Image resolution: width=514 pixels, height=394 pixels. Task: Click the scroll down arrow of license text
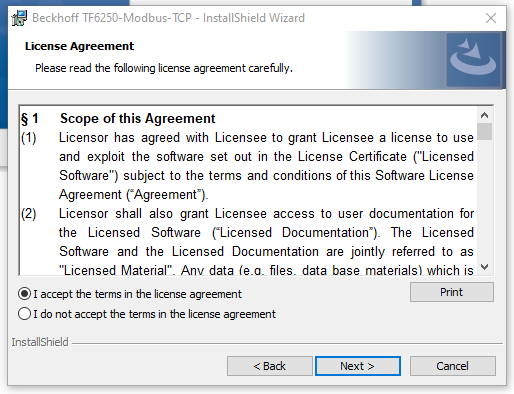click(484, 267)
